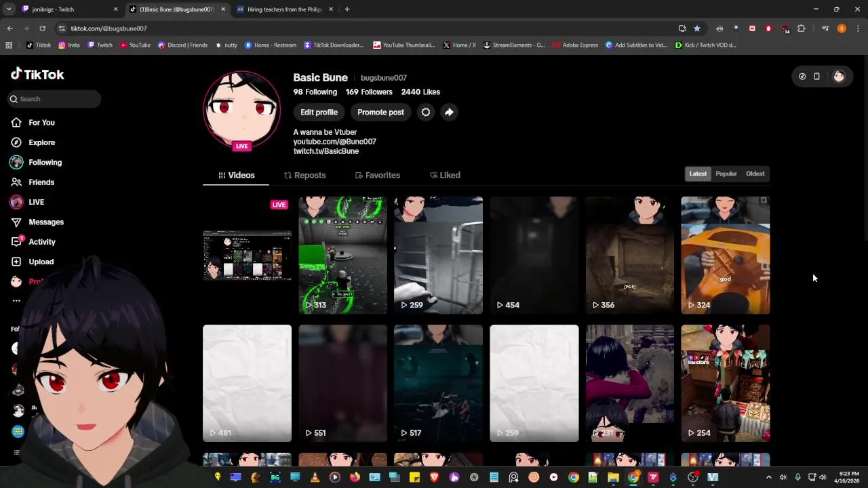Open the Chrome three-dot menu

[859, 28]
